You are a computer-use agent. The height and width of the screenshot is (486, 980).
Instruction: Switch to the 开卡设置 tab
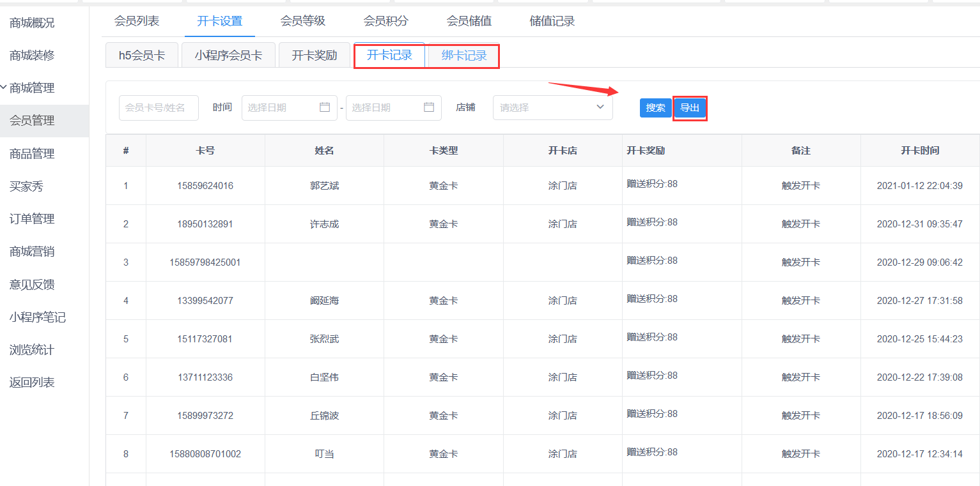tap(220, 21)
